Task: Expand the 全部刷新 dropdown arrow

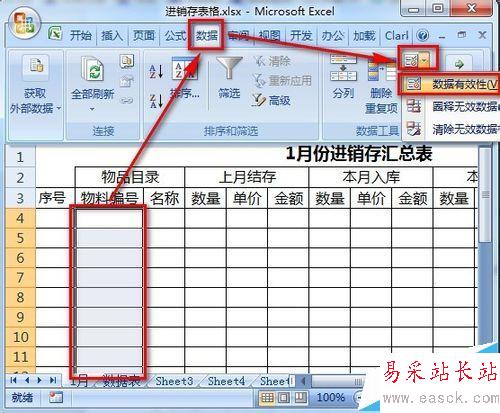Action: (92, 109)
